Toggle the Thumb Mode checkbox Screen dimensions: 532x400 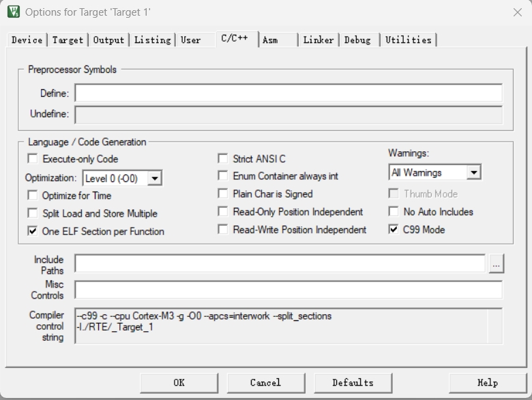(394, 194)
